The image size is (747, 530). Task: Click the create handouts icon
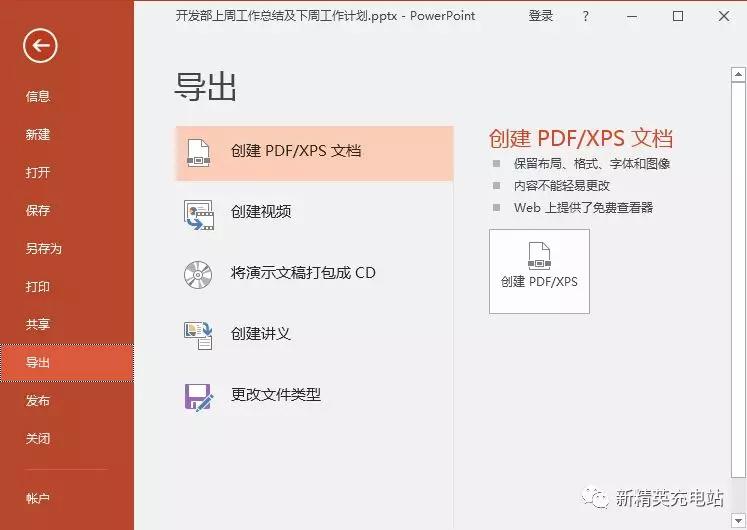point(198,335)
